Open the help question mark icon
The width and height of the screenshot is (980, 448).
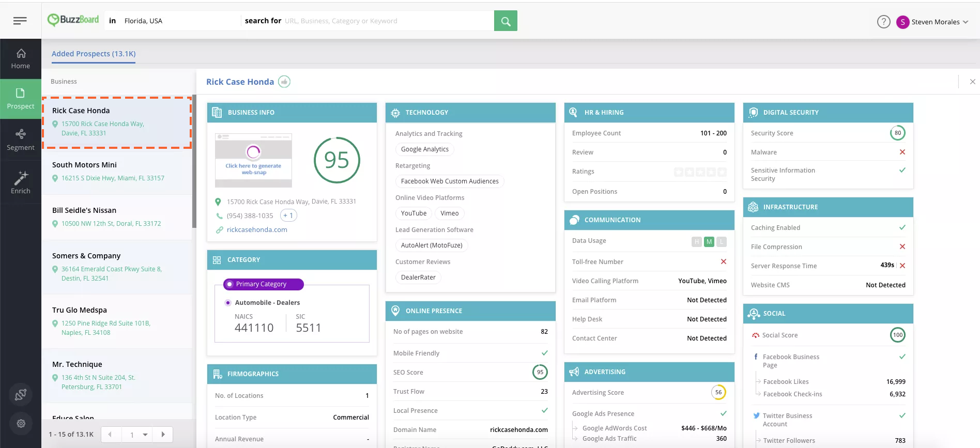click(x=884, y=22)
